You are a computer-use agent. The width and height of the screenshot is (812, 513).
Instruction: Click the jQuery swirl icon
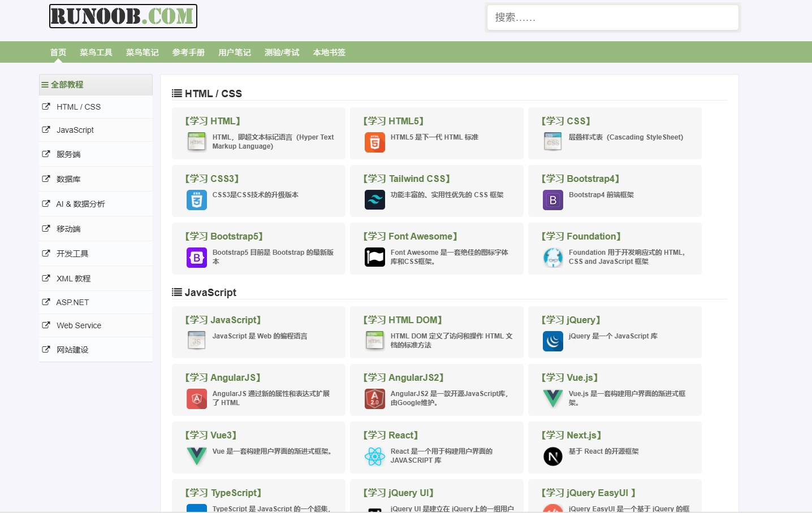click(552, 341)
